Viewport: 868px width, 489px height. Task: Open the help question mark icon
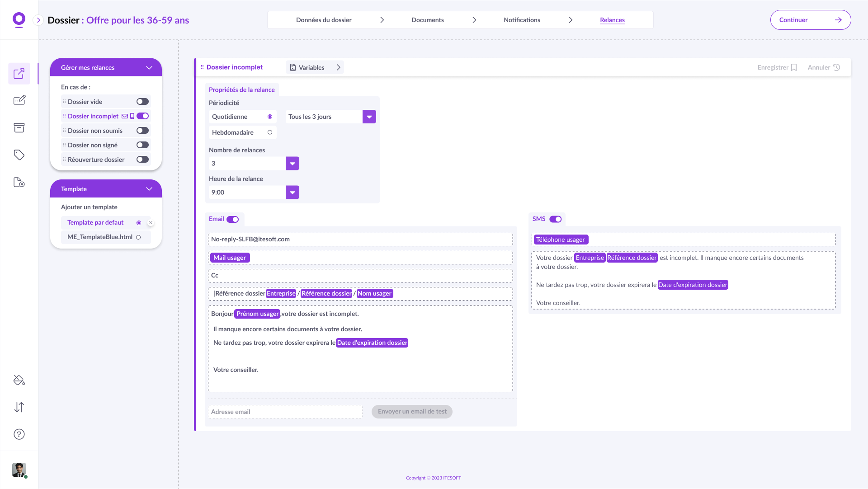pos(19,434)
